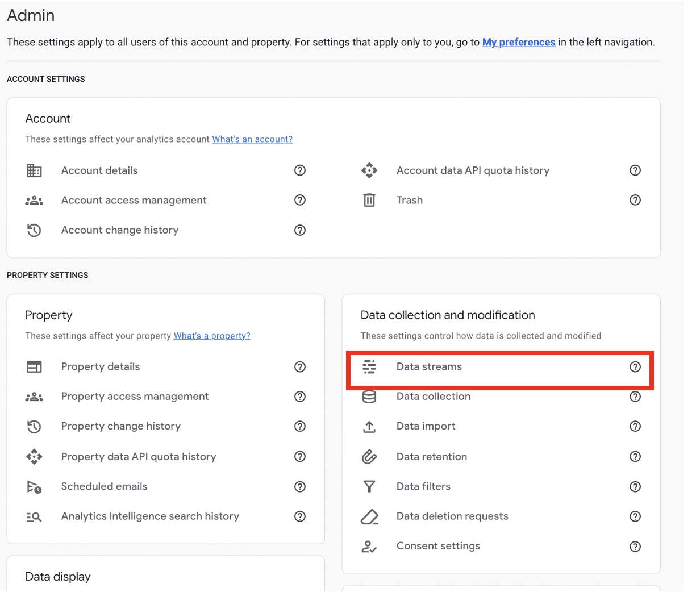Open the help tooltip for Trash

pyautogui.click(x=635, y=200)
